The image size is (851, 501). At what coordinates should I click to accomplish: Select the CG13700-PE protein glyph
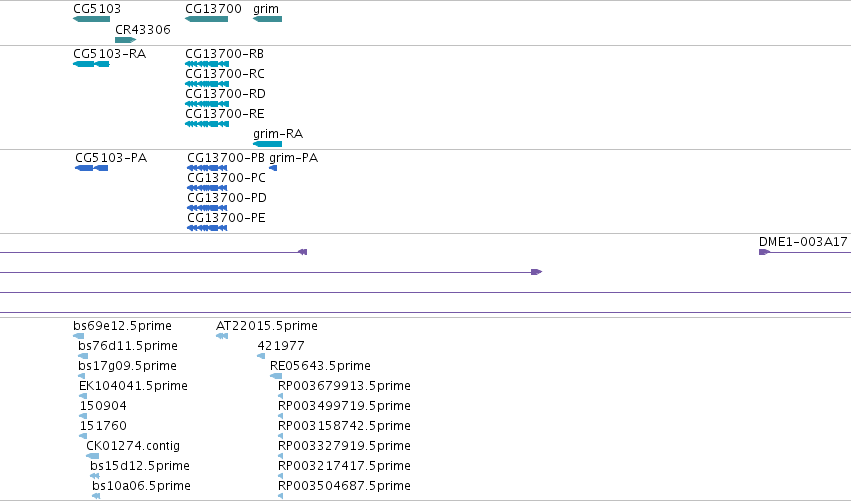(x=207, y=229)
